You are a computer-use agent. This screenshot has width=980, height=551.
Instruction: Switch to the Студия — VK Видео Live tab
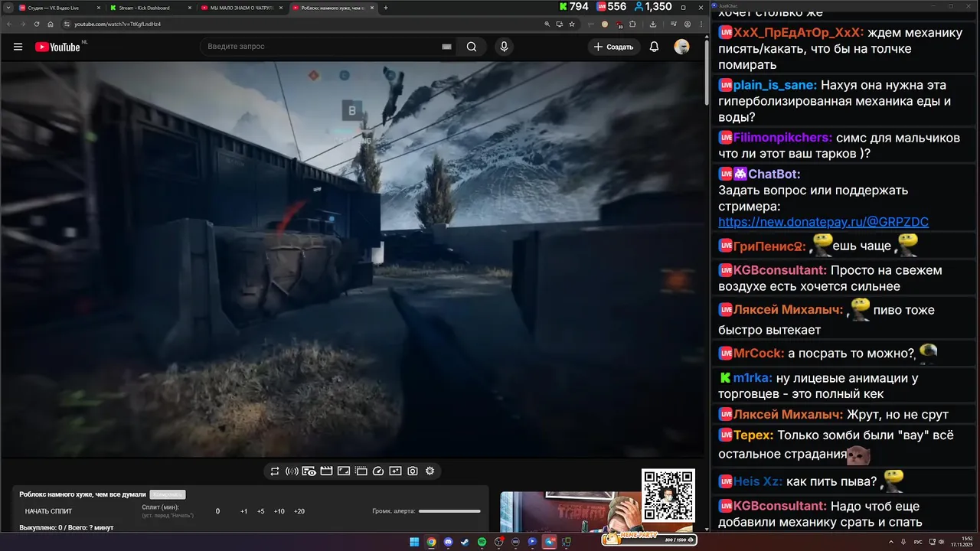pyautogui.click(x=59, y=8)
